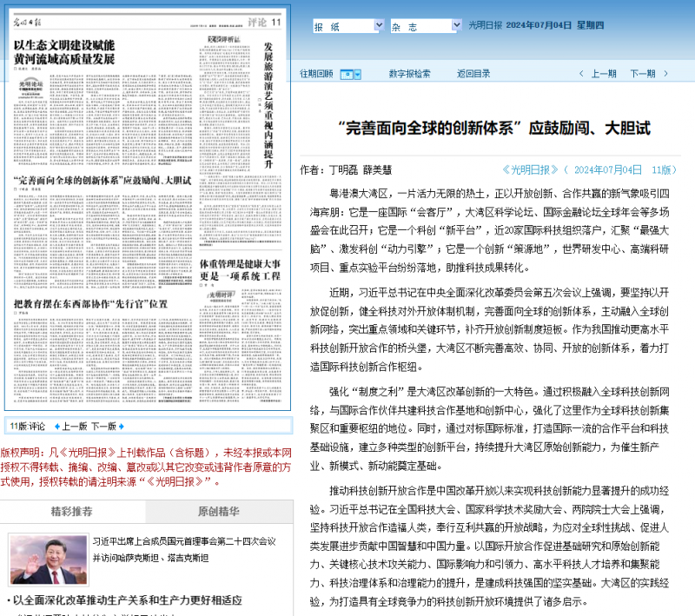Click the left chevron before 上一期
Viewport: 695px width, 616px height.
click(x=581, y=74)
